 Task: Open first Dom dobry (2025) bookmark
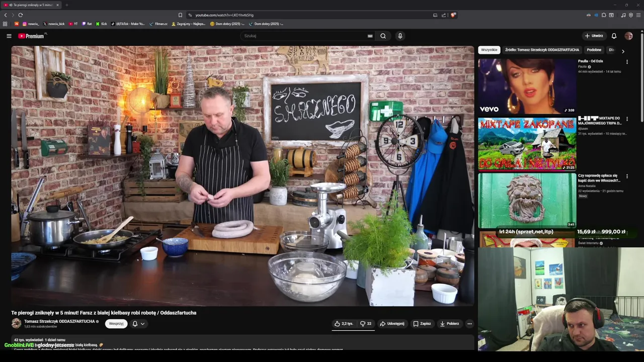(227, 24)
